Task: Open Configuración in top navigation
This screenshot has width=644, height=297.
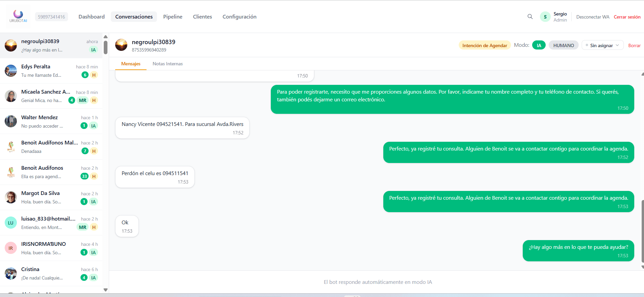Action: point(239,16)
